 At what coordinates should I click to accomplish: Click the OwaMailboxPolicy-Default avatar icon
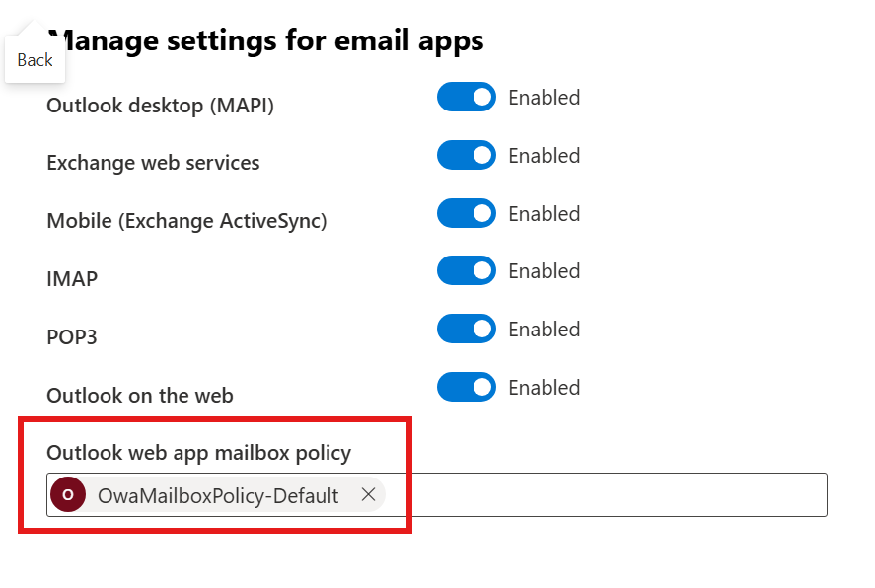pos(68,494)
